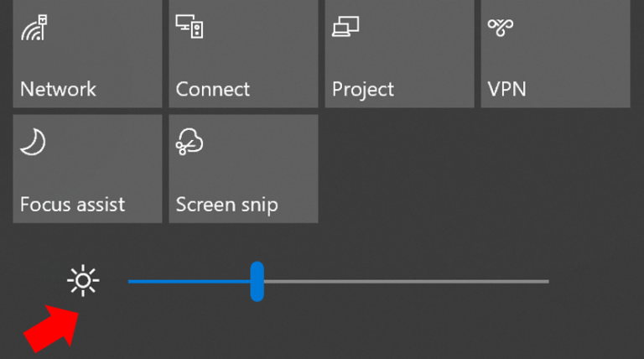Image resolution: width=644 pixels, height=359 pixels.
Task: Click the Focus assist moon icon
Action: pyautogui.click(x=33, y=142)
